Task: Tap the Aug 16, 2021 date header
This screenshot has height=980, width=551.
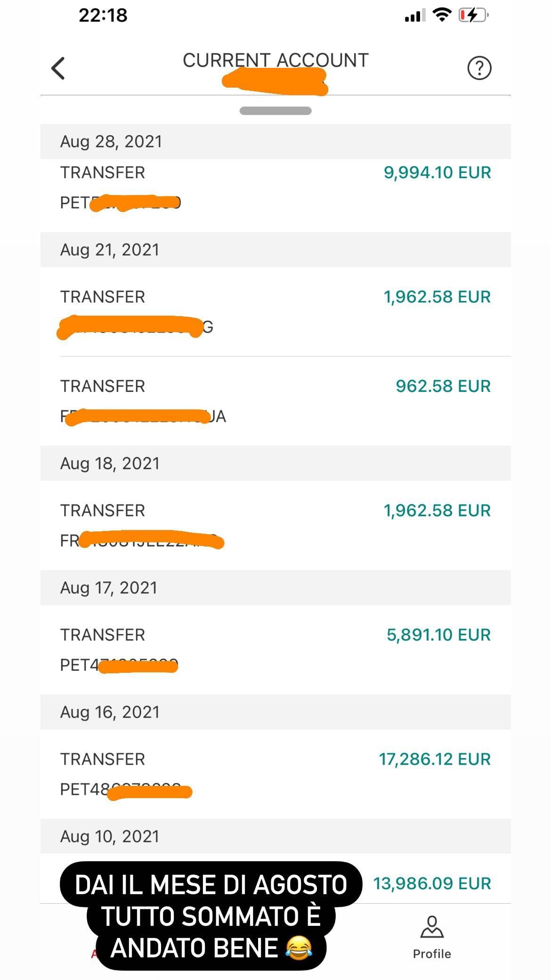Action: 110,712
